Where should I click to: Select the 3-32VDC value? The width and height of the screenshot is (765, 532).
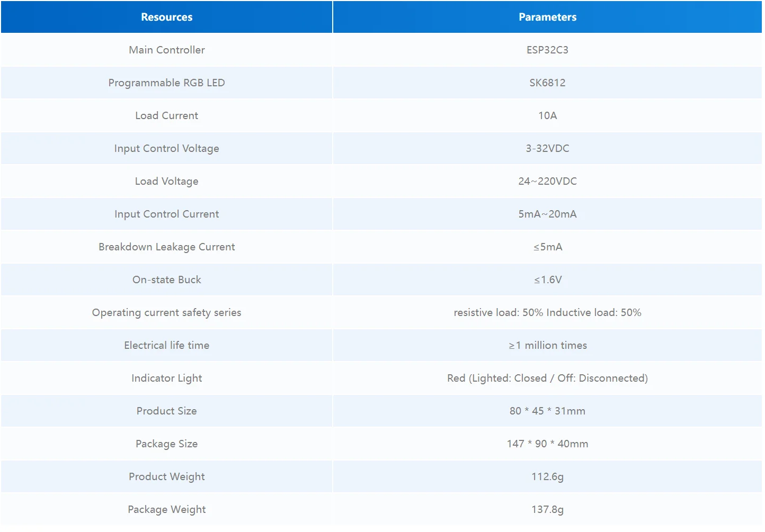click(547, 148)
